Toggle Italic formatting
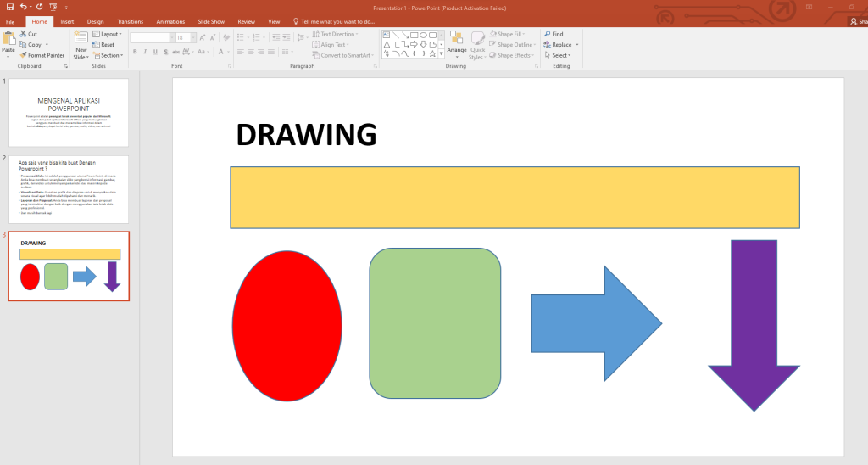Screen dimensions: 868x465 [146, 52]
